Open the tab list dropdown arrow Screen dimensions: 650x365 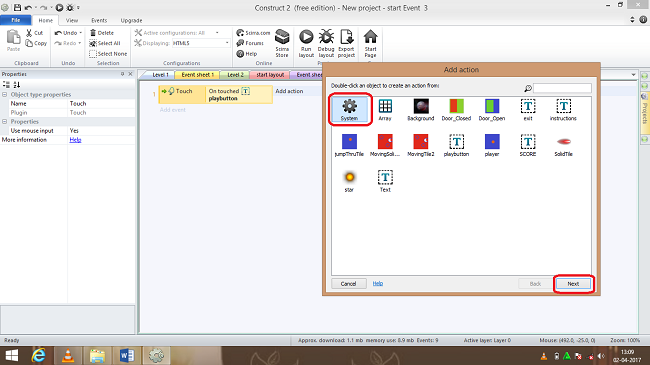(633, 75)
